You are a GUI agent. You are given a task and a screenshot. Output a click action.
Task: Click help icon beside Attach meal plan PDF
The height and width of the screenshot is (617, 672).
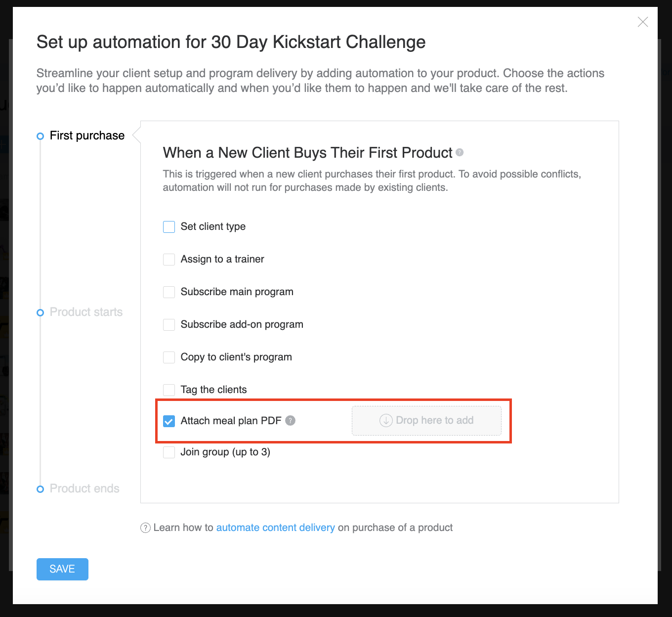(x=291, y=421)
